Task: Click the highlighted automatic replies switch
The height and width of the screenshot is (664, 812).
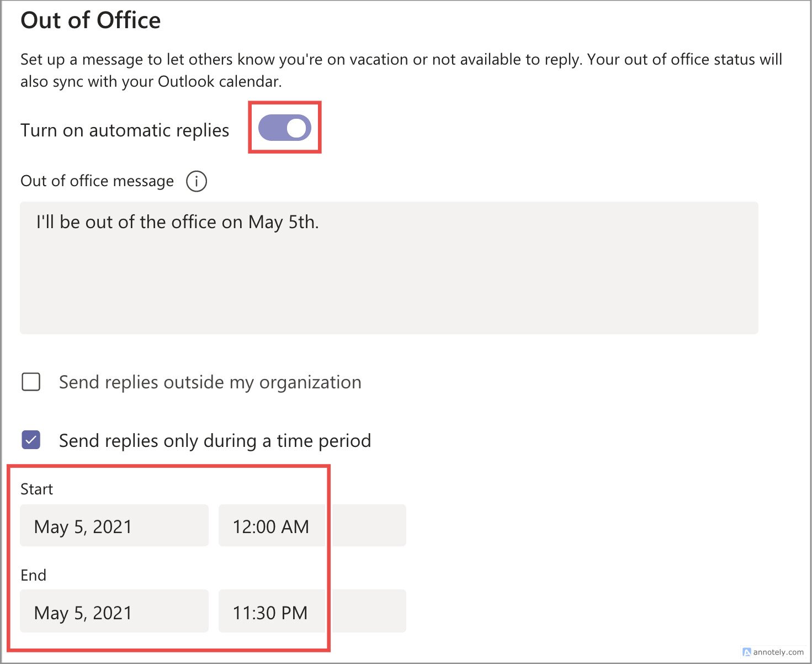Action: pyautogui.click(x=284, y=128)
